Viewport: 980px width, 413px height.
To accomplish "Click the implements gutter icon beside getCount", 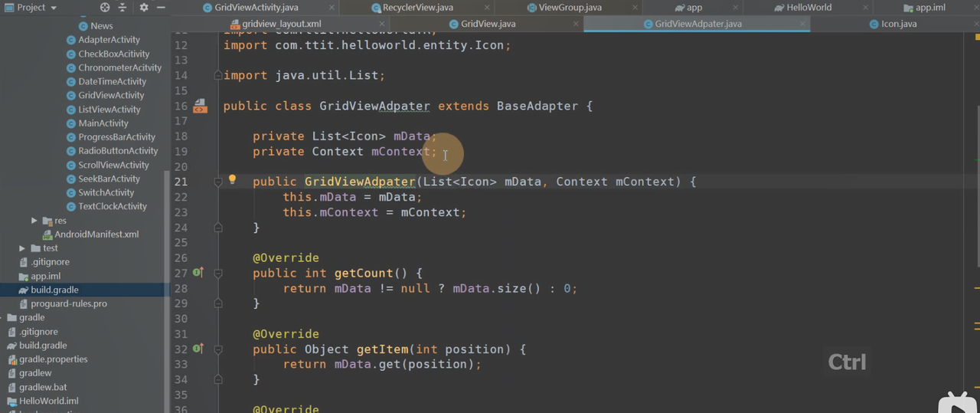I will tap(198, 272).
